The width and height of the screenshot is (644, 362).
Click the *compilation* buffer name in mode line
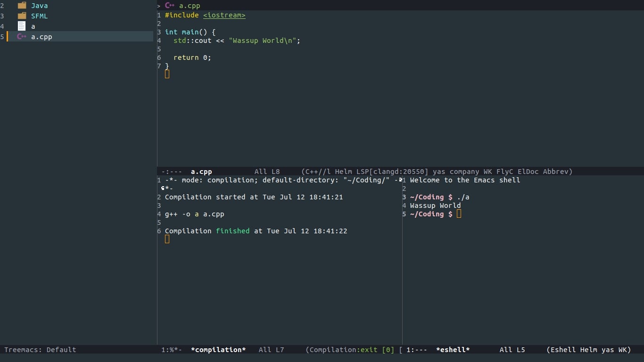[218, 350]
